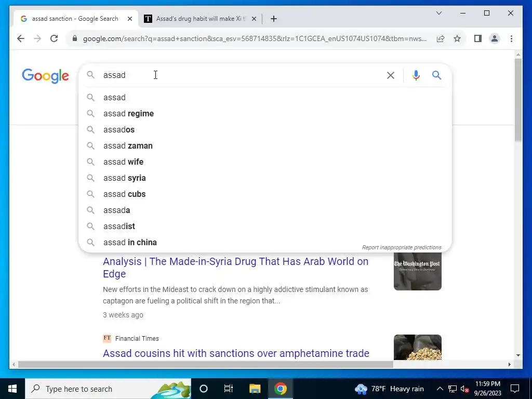
Task: Start a Google voice search
Action: tap(416, 75)
